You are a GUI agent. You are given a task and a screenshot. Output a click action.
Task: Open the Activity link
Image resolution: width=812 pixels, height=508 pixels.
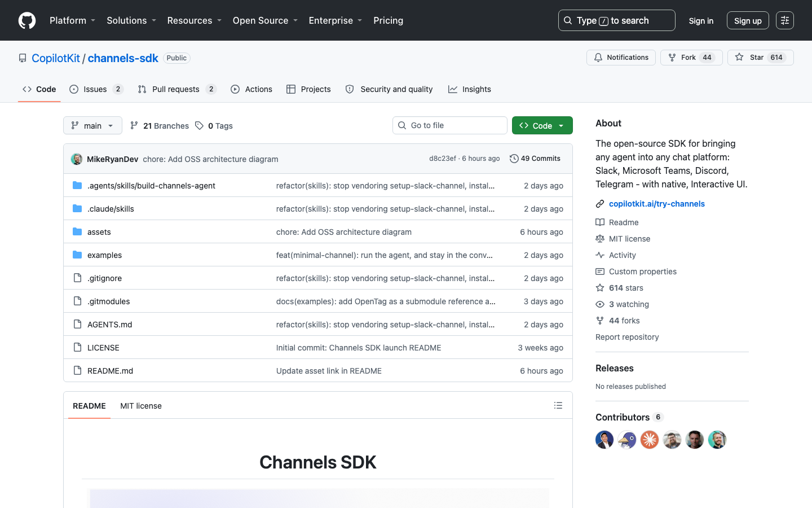click(616, 255)
